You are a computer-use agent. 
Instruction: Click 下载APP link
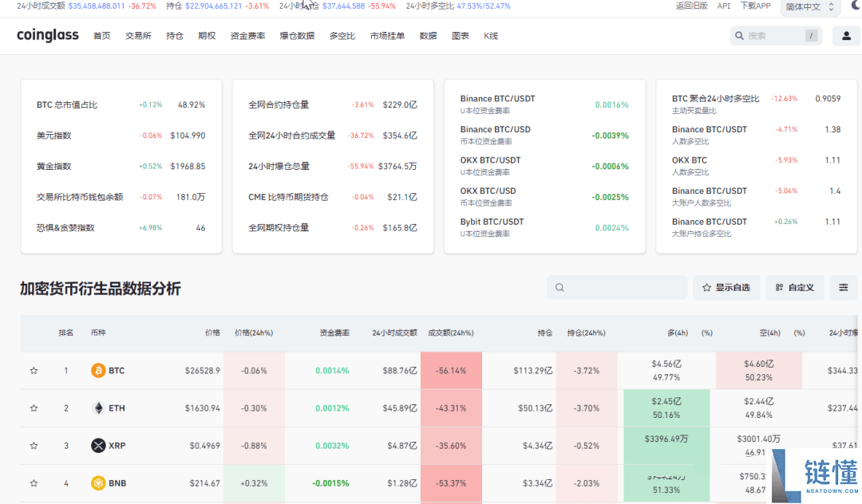pyautogui.click(x=755, y=6)
